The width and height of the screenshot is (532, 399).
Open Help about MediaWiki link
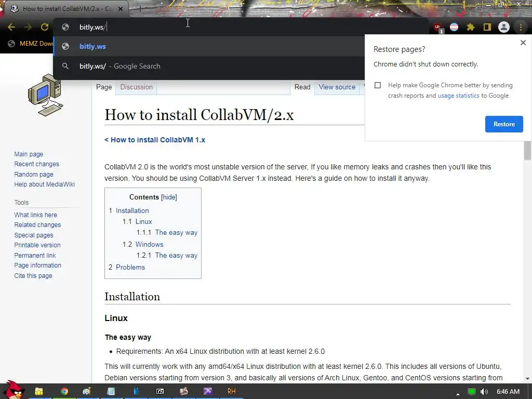(45, 184)
